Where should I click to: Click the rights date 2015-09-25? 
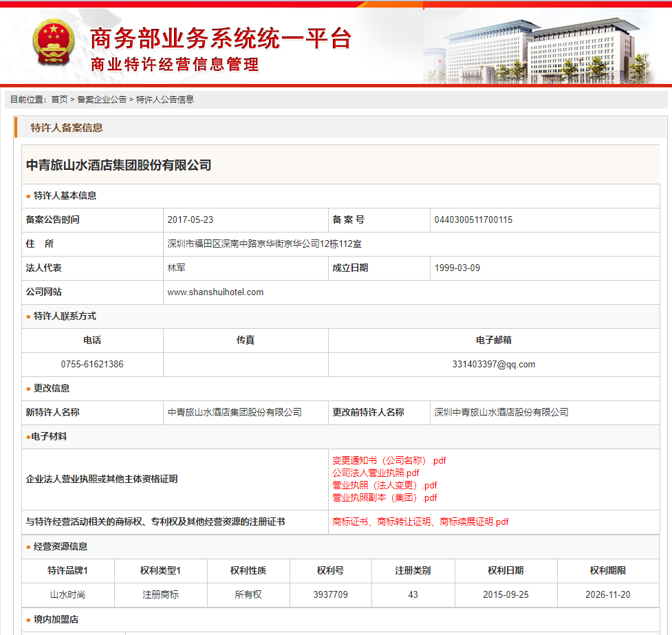pos(506,594)
